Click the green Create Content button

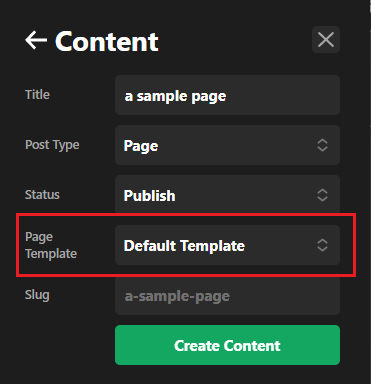tap(227, 345)
